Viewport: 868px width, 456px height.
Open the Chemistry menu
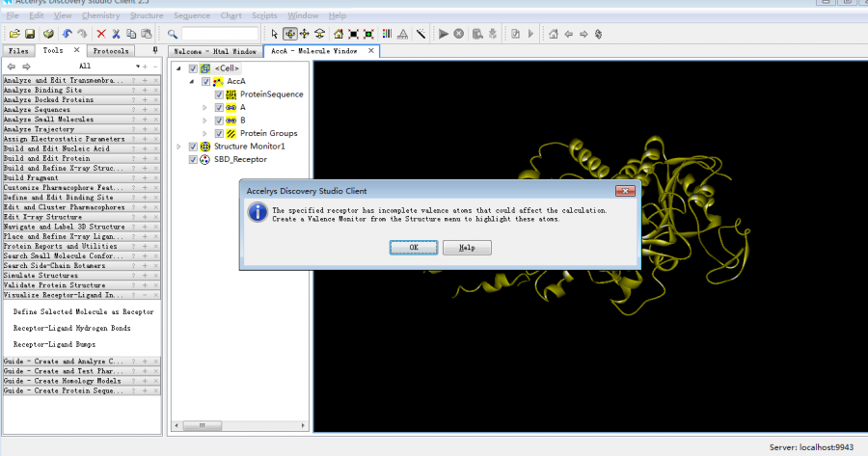(x=100, y=15)
